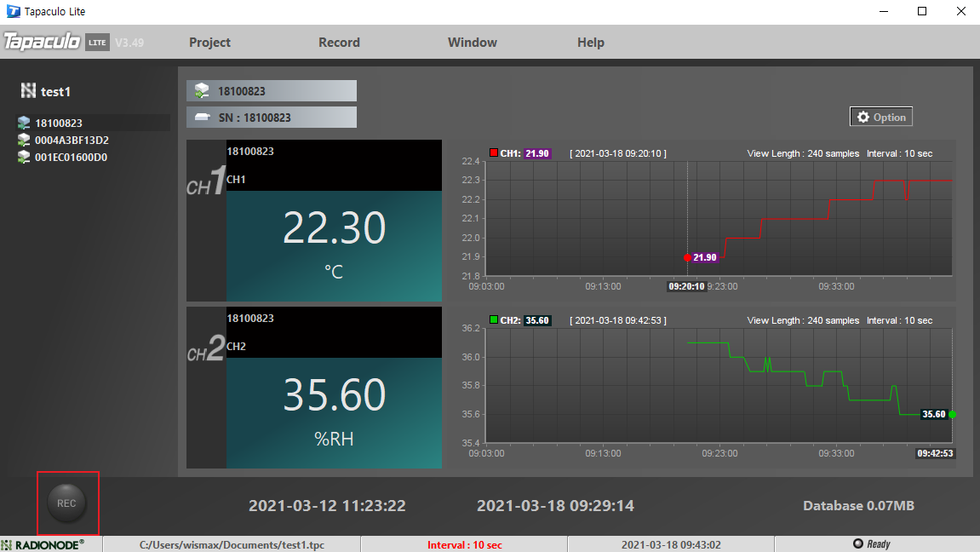The width and height of the screenshot is (980, 552).
Task: Click the test1 project icon
Action: (28, 91)
